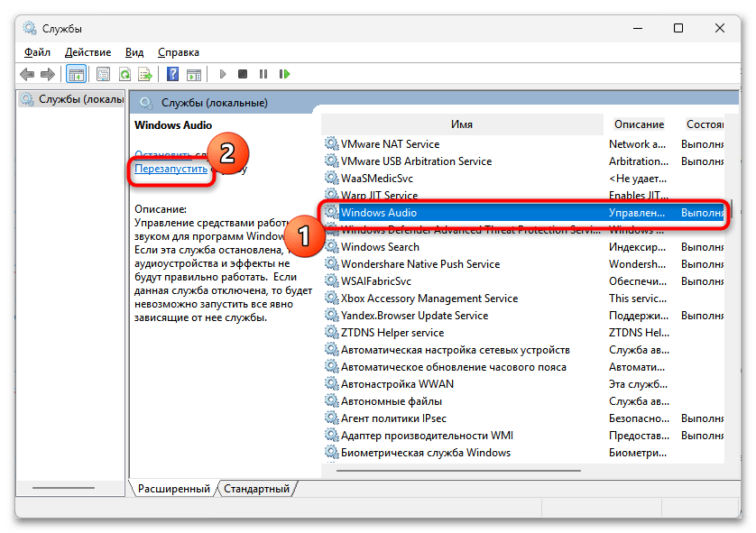The image size is (756, 533).
Task: Select the Windows Audio service row
Action: 379,213
